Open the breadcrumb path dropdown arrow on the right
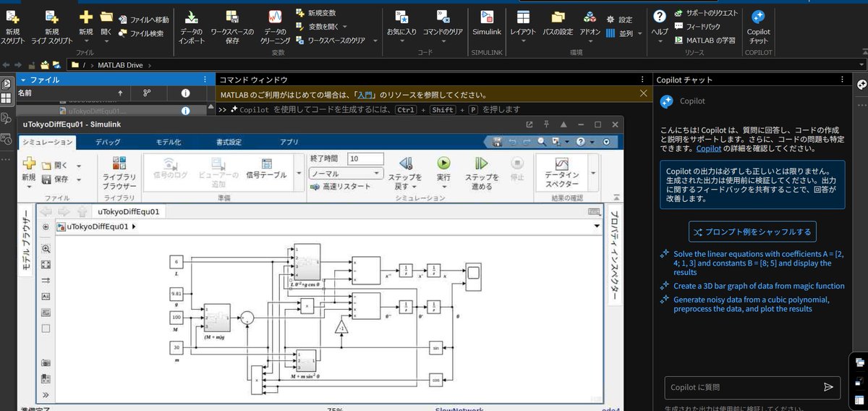Viewport: 868px width, 411px height. tap(596, 226)
